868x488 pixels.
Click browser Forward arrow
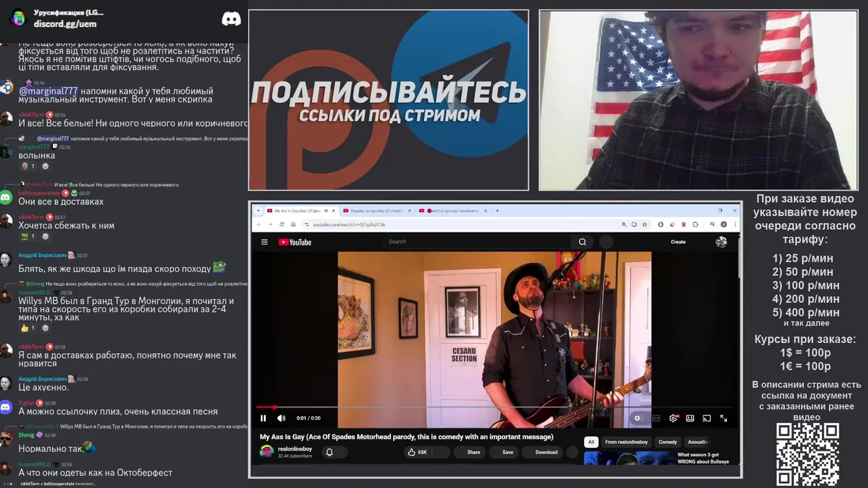tap(271, 224)
